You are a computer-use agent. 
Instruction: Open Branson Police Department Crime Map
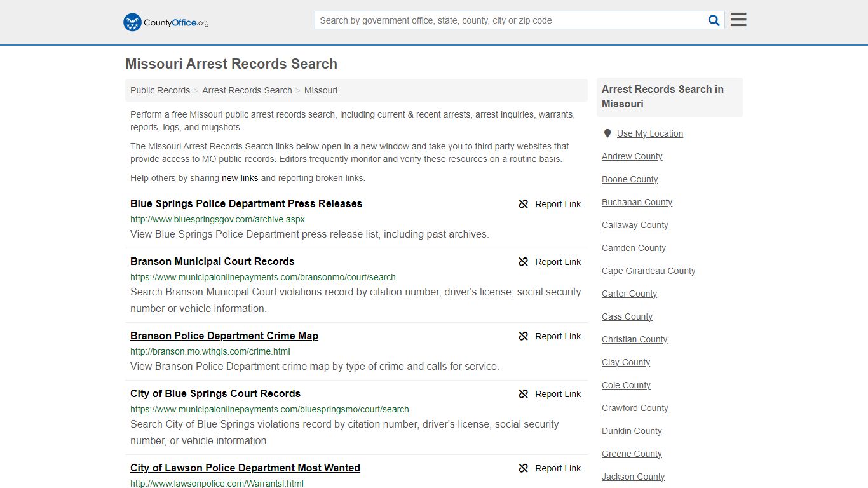point(224,335)
